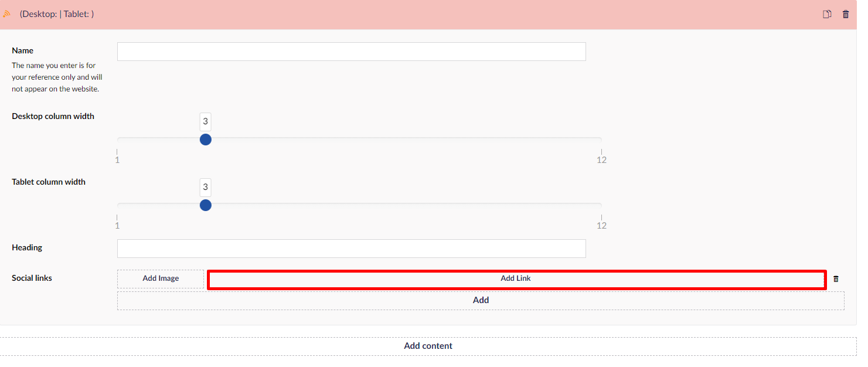
Task: Remove the social link row trash icon
Action: [836, 279]
